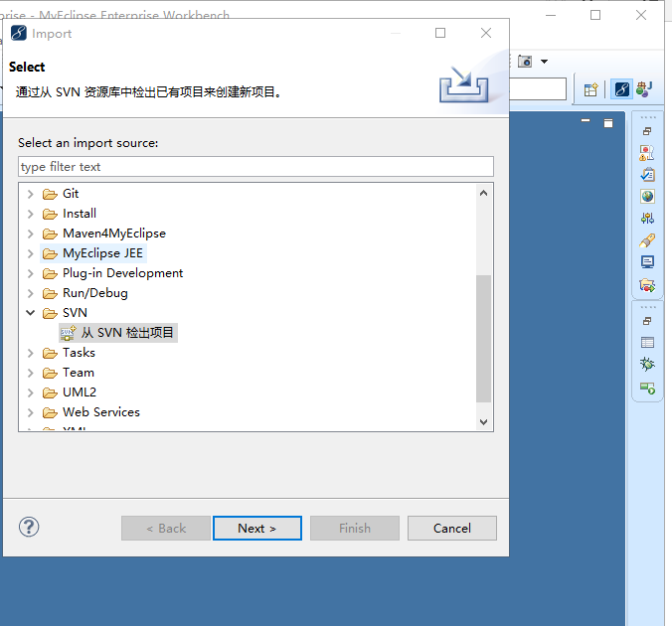Viewport: 672px width, 626px height.
Task: Open the Spring flashlight view icon
Action: [x=647, y=239]
